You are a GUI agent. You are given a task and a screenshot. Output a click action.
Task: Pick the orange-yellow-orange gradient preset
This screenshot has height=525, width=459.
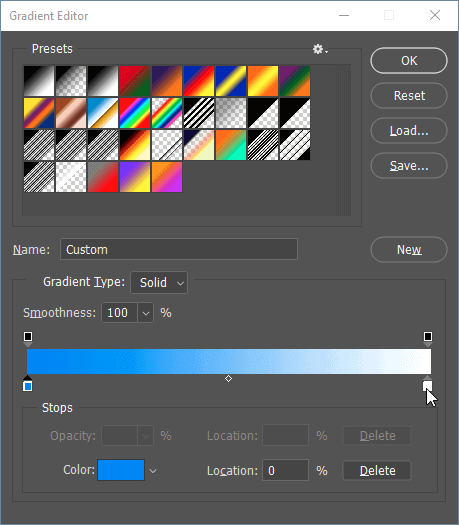263,81
